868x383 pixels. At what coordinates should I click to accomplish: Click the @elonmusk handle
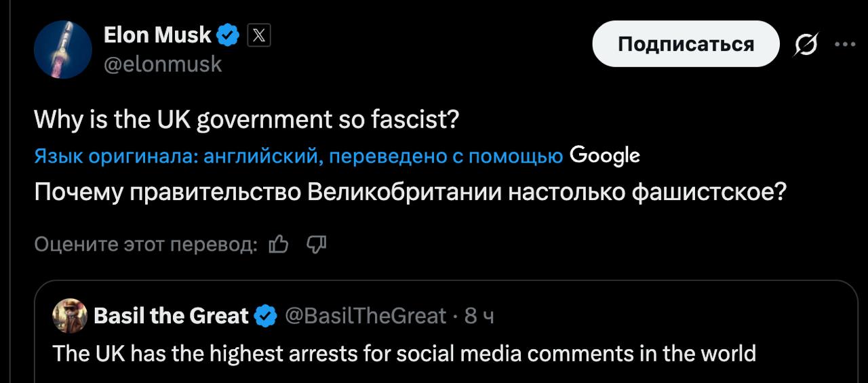coord(163,64)
